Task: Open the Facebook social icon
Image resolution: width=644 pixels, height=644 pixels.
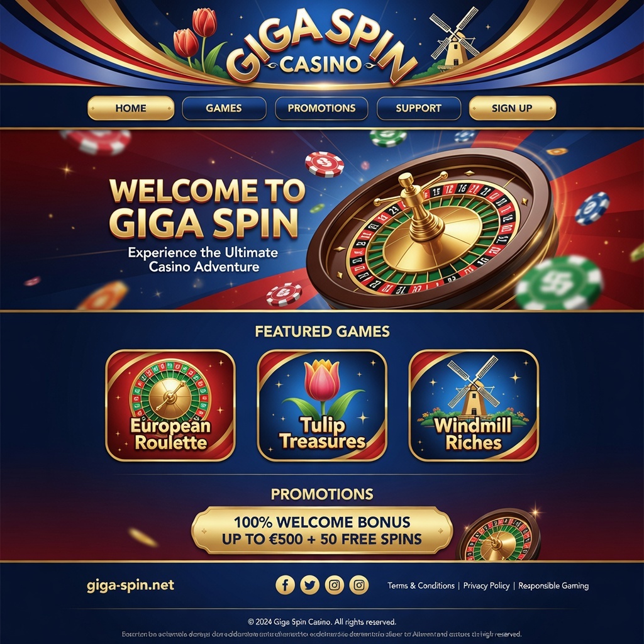Action: [285, 584]
